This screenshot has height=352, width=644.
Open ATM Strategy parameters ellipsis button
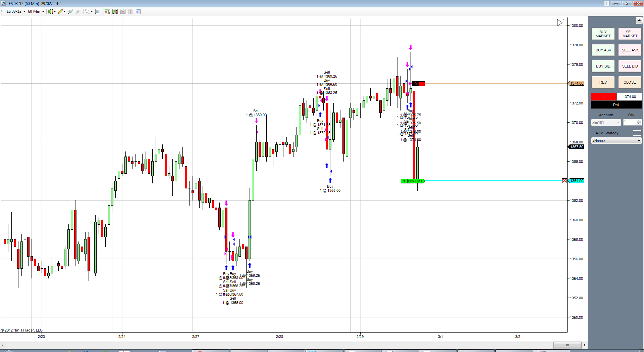point(637,133)
